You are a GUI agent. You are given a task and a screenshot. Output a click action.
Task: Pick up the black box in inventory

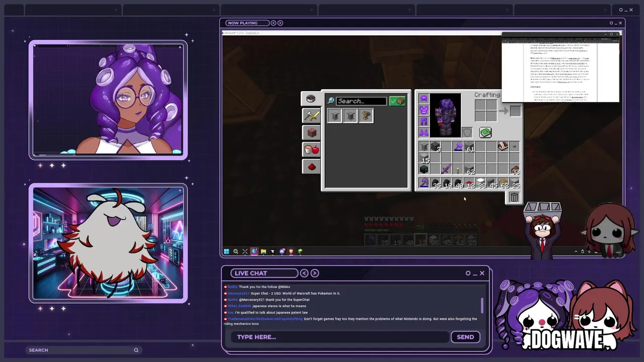424,169
